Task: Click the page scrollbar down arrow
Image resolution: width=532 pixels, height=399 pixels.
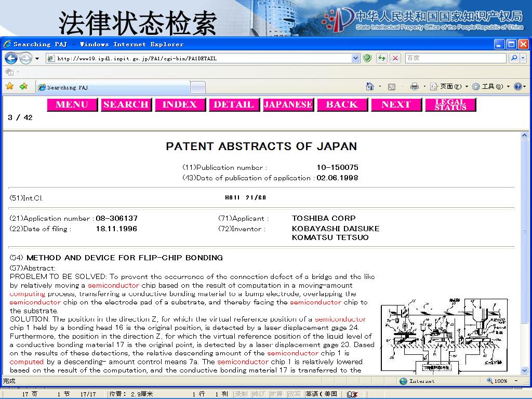Action: [524, 370]
